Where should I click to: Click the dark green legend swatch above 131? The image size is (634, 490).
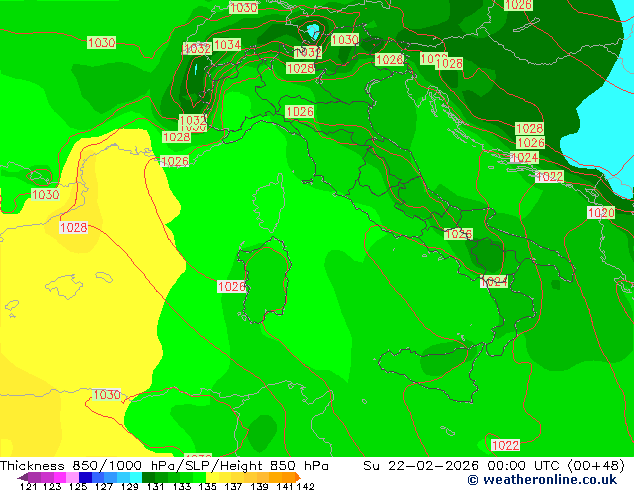pos(148,477)
